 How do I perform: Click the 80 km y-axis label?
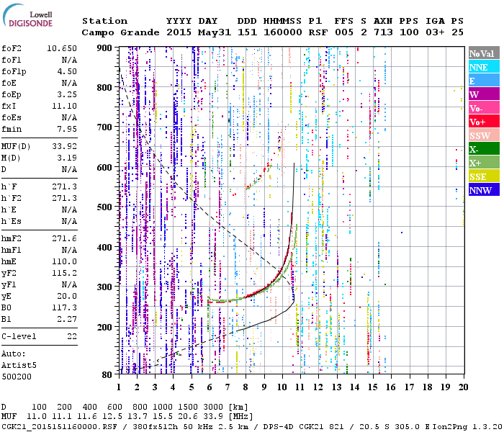[x=107, y=374]
